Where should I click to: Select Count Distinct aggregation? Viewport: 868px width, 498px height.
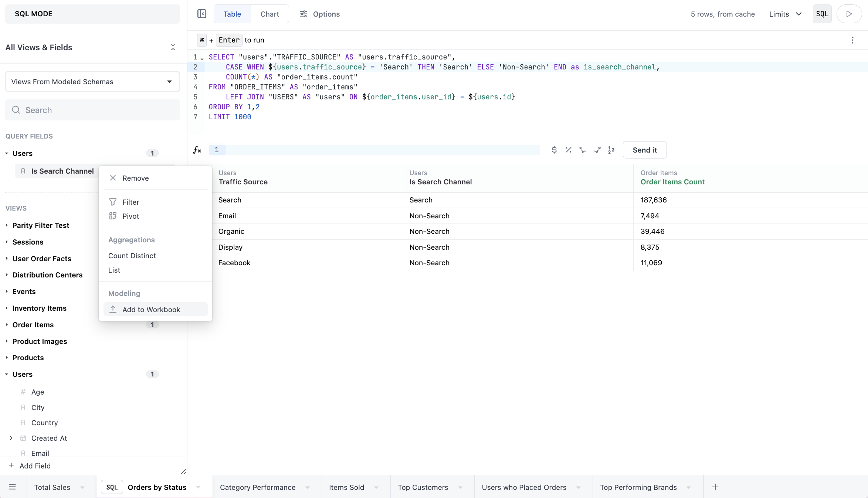coord(132,256)
